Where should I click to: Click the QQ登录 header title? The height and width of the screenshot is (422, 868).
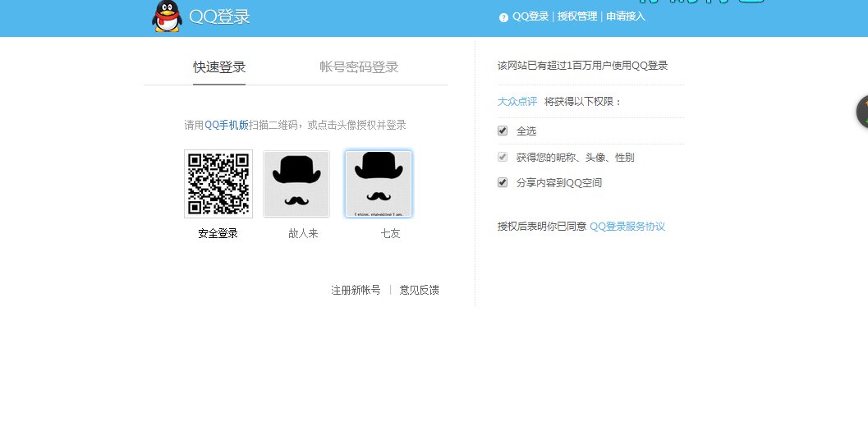click(219, 16)
